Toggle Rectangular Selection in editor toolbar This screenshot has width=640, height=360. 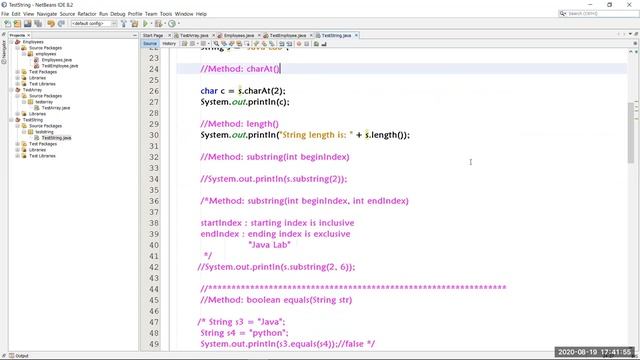[x=247, y=44]
